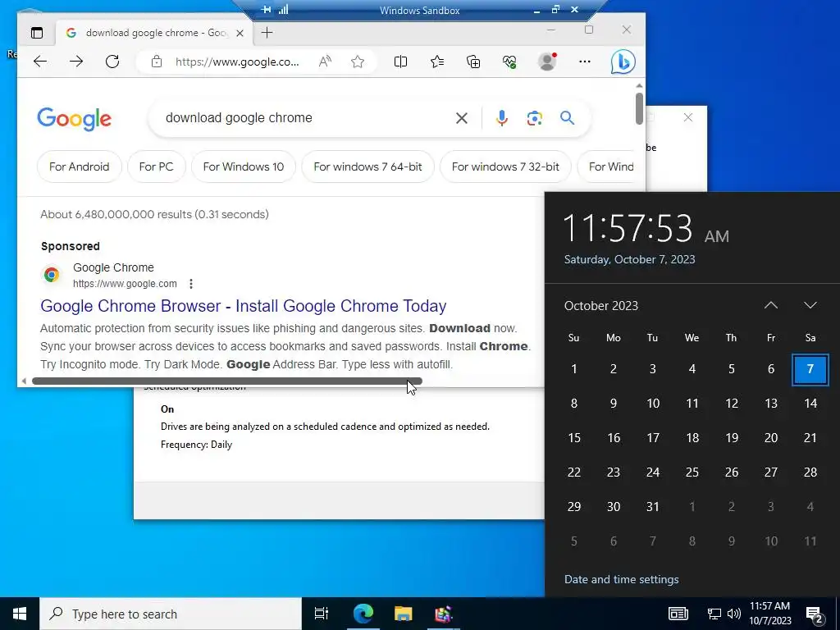Click taskbar clock showing 11:57 AM

(769, 614)
